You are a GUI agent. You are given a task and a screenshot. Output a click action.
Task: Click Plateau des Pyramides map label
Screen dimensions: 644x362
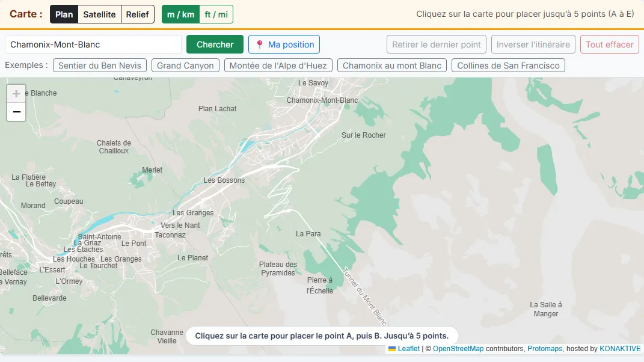coord(278,269)
